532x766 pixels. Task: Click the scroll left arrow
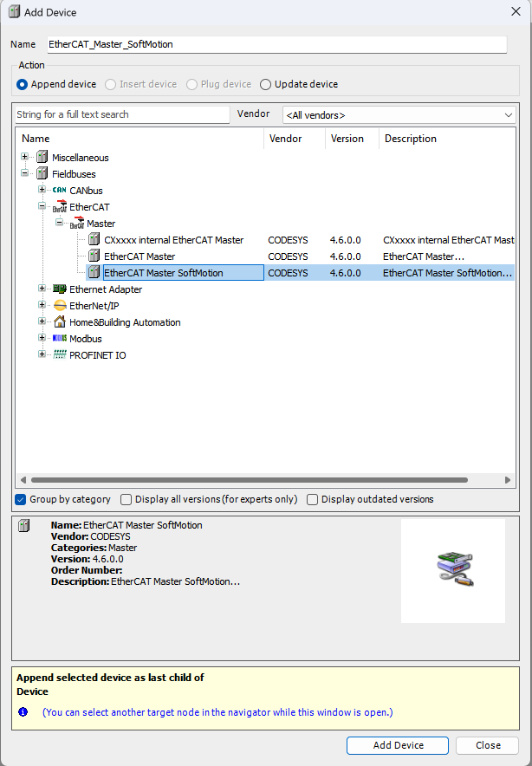click(23, 480)
